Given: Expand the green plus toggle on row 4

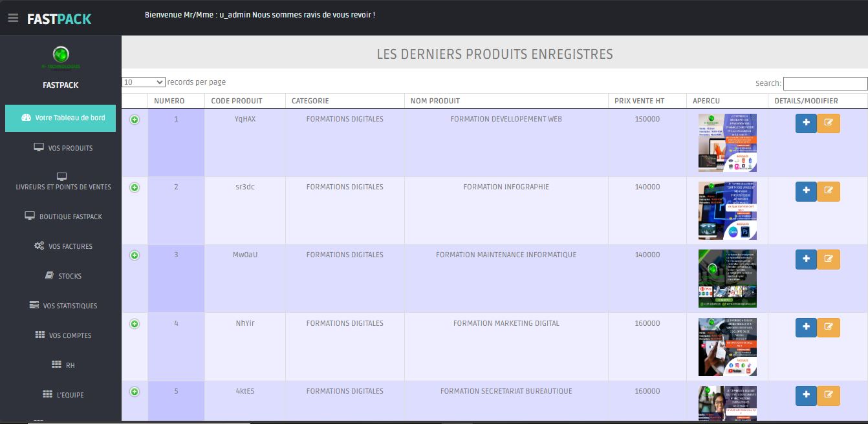Looking at the screenshot, I should pyautogui.click(x=135, y=324).
